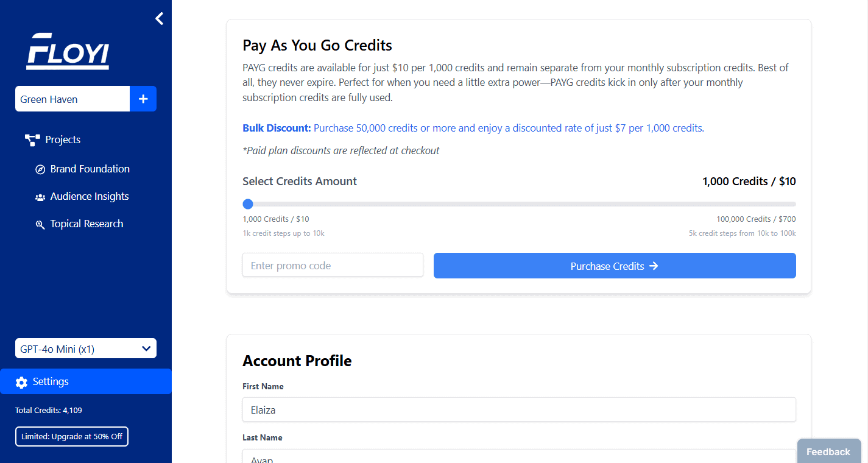Click the Last Name input field

(519, 456)
